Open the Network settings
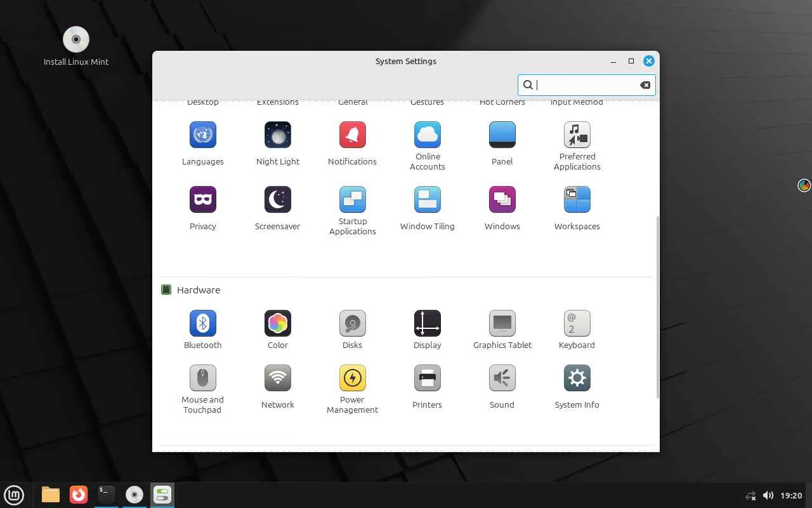 [x=278, y=387]
